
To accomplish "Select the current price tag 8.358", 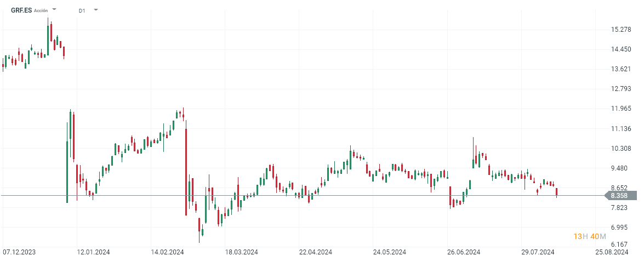I will pos(620,195).
